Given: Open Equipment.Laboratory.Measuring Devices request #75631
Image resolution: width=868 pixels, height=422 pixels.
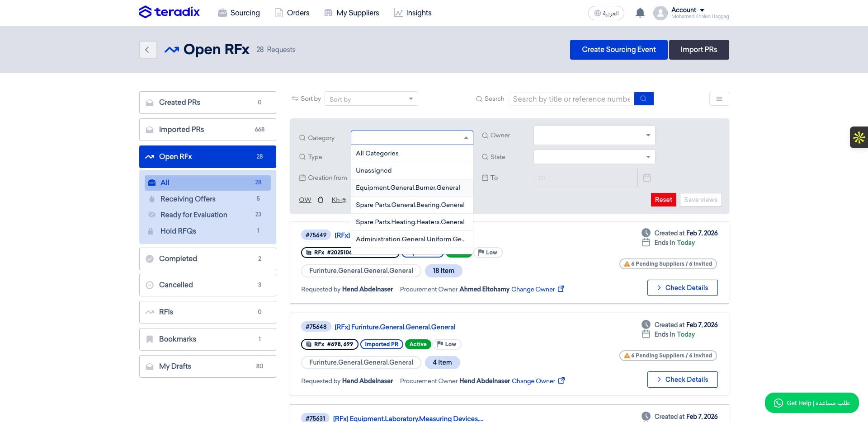Looking at the screenshot, I should pos(408,418).
